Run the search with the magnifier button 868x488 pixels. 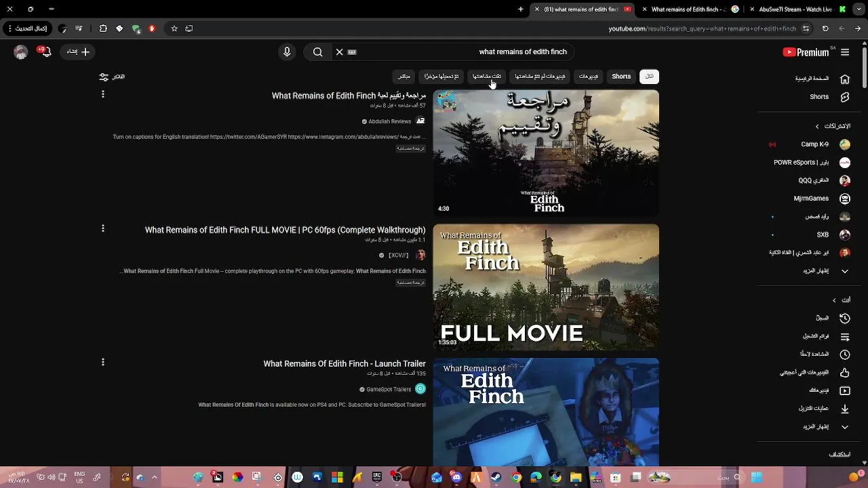point(317,52)
